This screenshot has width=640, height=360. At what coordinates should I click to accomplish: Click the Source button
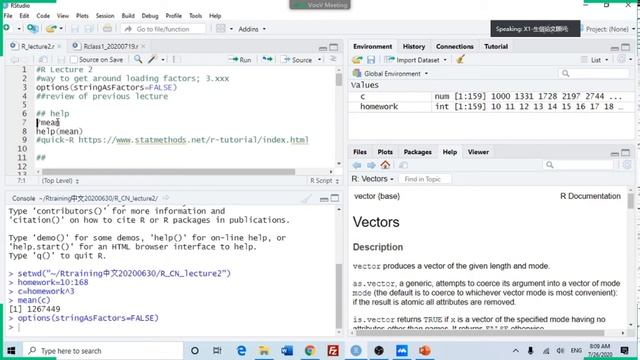[298, 60]
